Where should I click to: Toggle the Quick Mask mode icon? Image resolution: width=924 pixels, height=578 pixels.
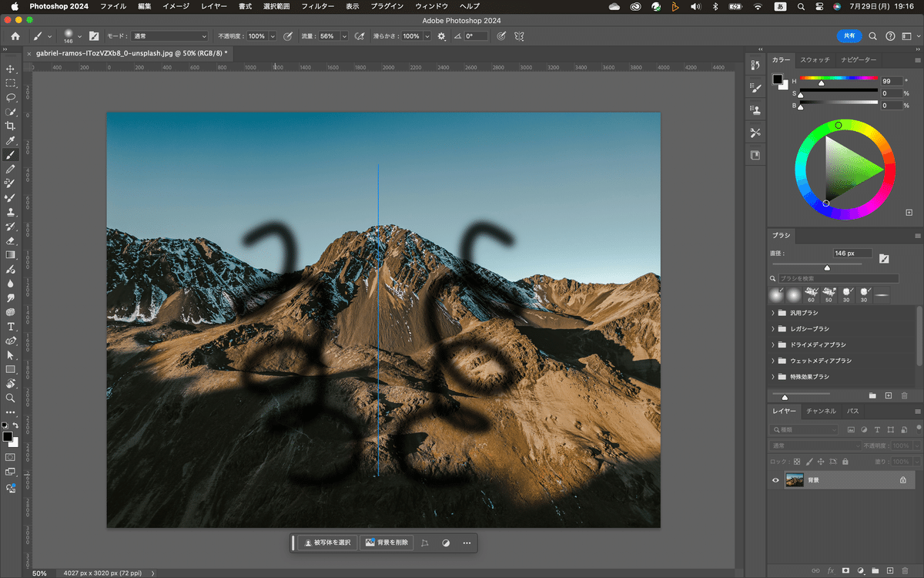11,457
